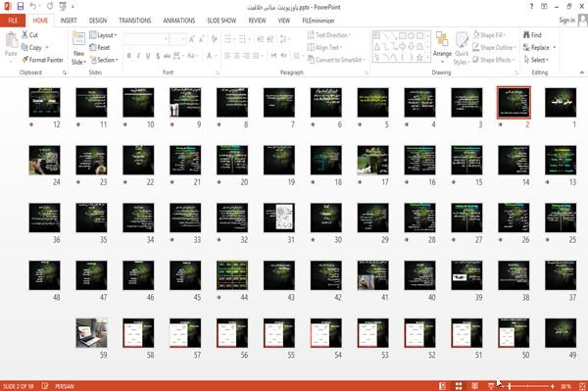Click PERSIAN language indicator in status bar
The width and height of the screenshot is (588, 391).
[65, 386]
